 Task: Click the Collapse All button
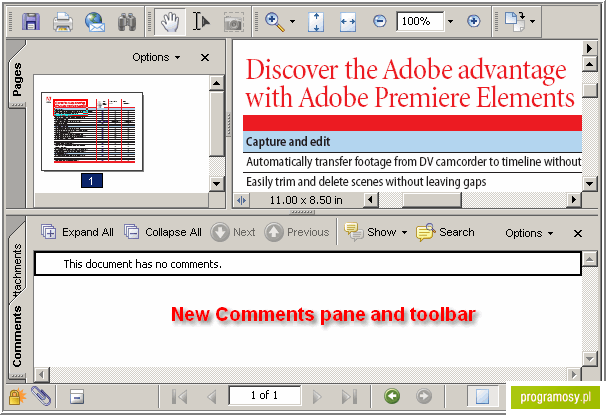click(163, 232)
